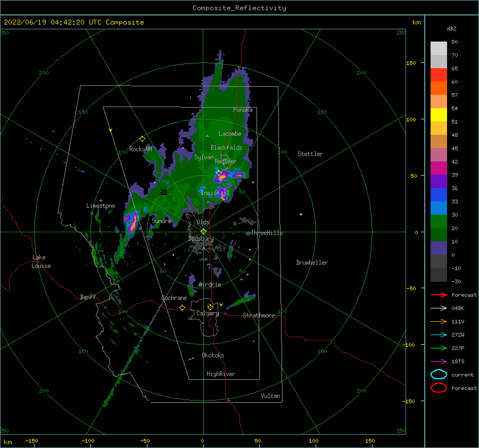
Task: Click the yellow diamond marker above Calgary
Action: 210,307
